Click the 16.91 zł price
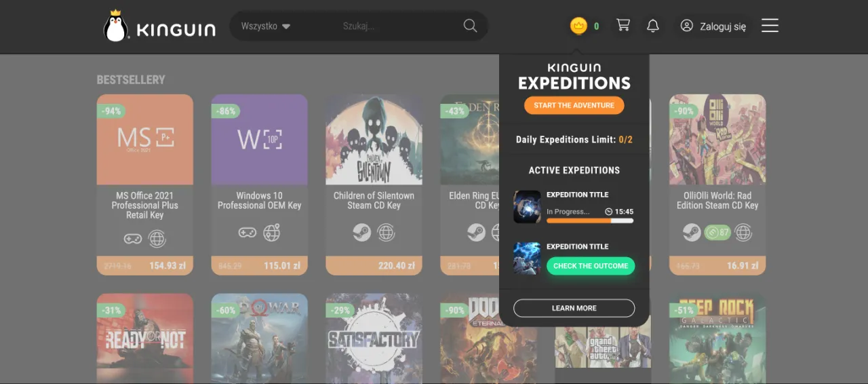868x384 pixels. coord(743,266)
